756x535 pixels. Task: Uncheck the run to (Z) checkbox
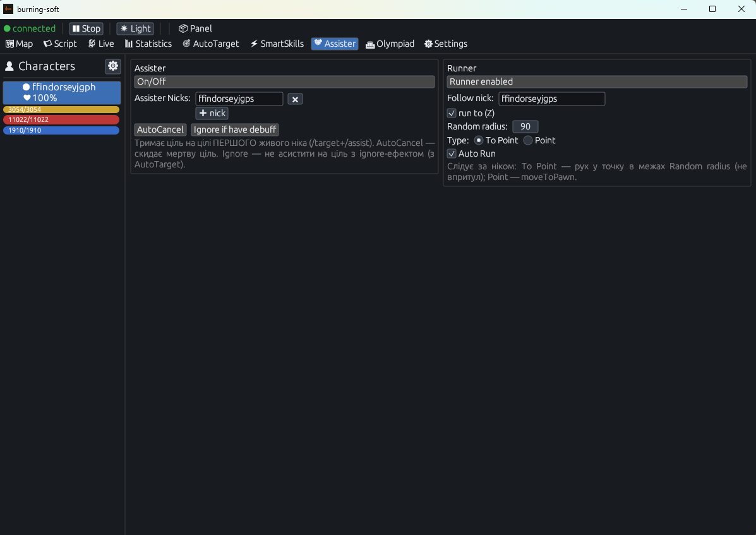pos(452,113)
